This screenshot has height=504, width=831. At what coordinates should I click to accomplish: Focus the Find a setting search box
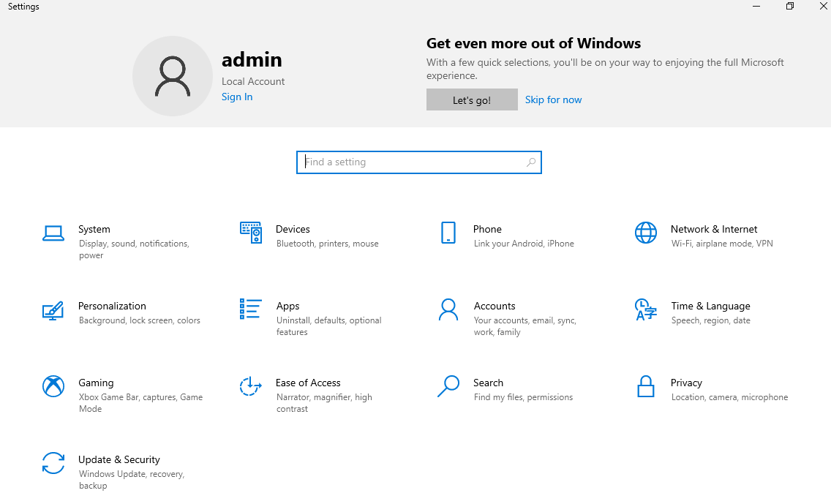(413, 162)
